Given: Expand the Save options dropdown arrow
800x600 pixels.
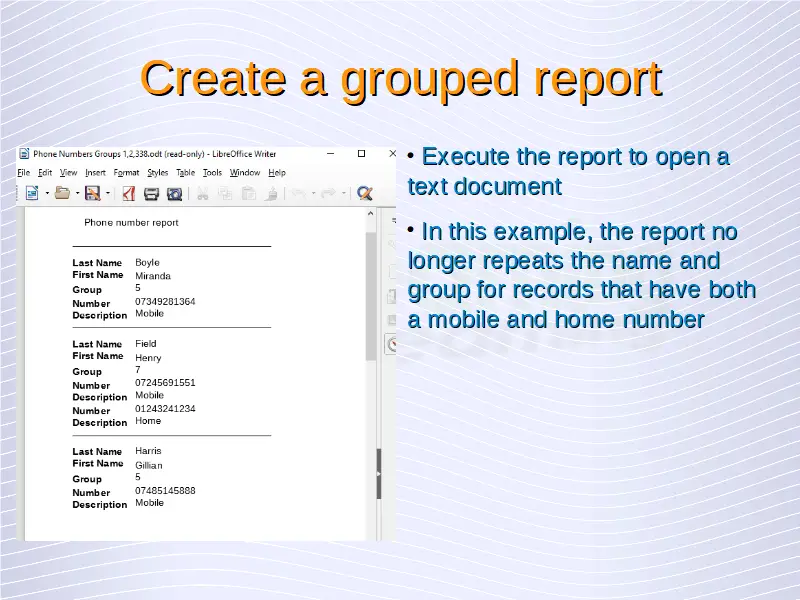Looking at the screenshot, I should 108,193.
